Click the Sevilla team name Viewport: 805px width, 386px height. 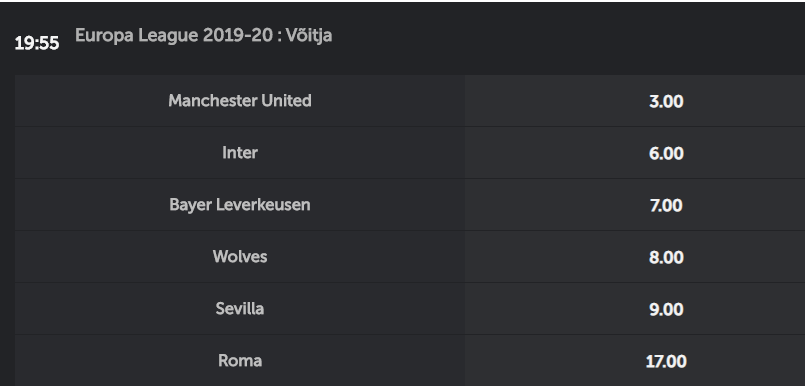[x=240, y=308]
